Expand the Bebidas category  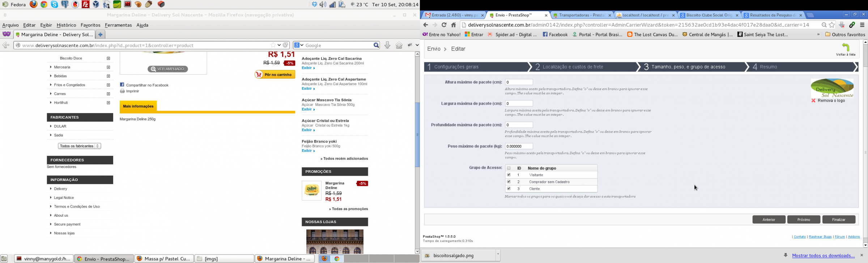tap(109, 76)
